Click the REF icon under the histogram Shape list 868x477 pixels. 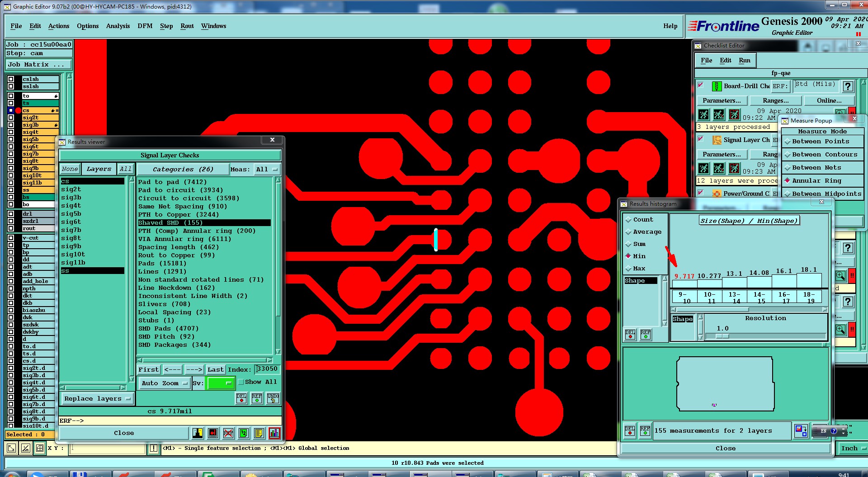tap(646, 334)
